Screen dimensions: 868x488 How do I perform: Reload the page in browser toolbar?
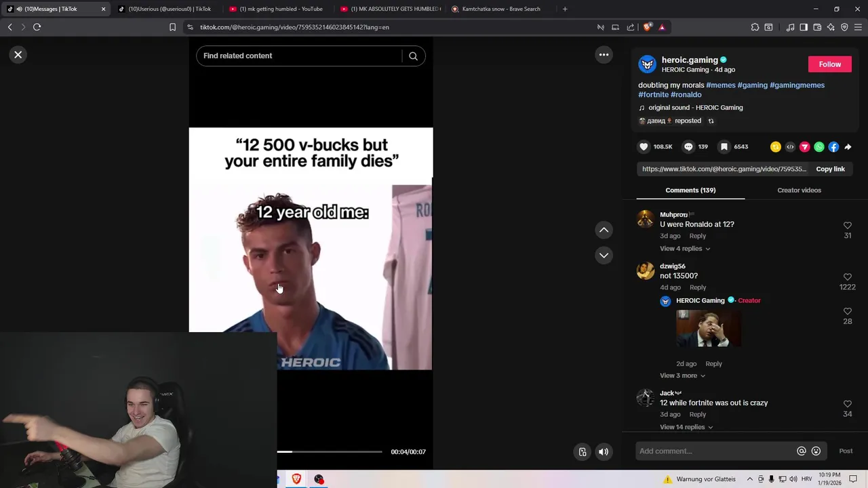click(37, 27)
